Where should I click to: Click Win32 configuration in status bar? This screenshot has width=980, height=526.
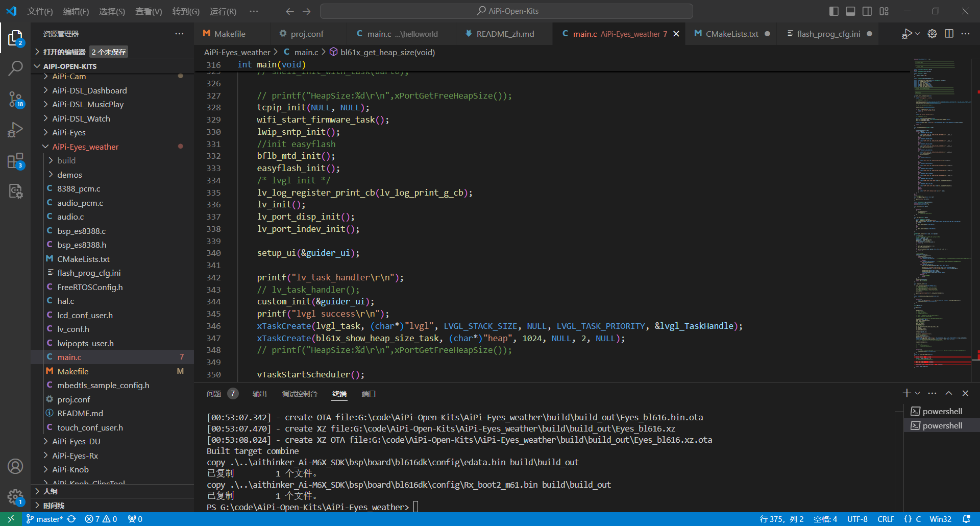(941, 519)
